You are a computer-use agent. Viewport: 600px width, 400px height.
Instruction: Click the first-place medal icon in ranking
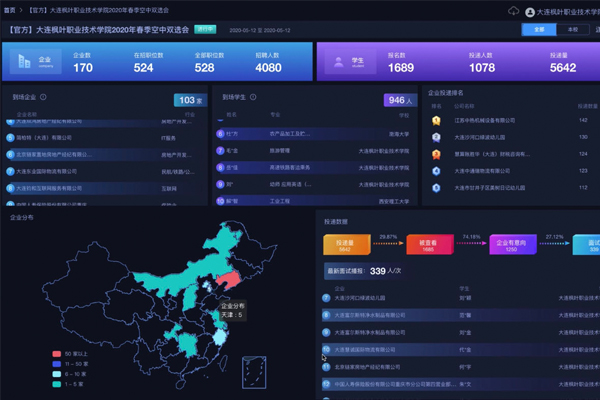(435, 119)
